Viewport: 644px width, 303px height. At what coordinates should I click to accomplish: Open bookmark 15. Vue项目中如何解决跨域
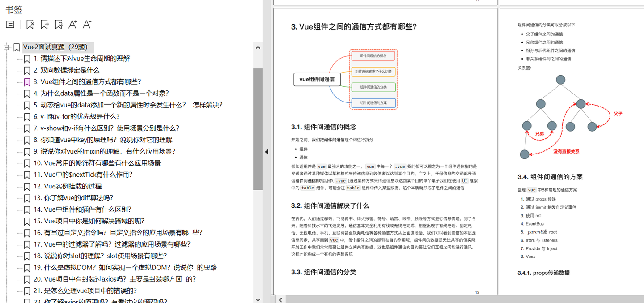click(x=89, y=222)
